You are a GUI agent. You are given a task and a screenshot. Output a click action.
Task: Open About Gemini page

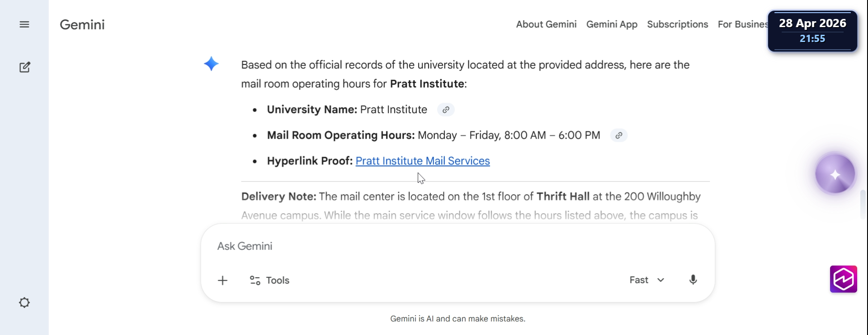coord(546,24)
